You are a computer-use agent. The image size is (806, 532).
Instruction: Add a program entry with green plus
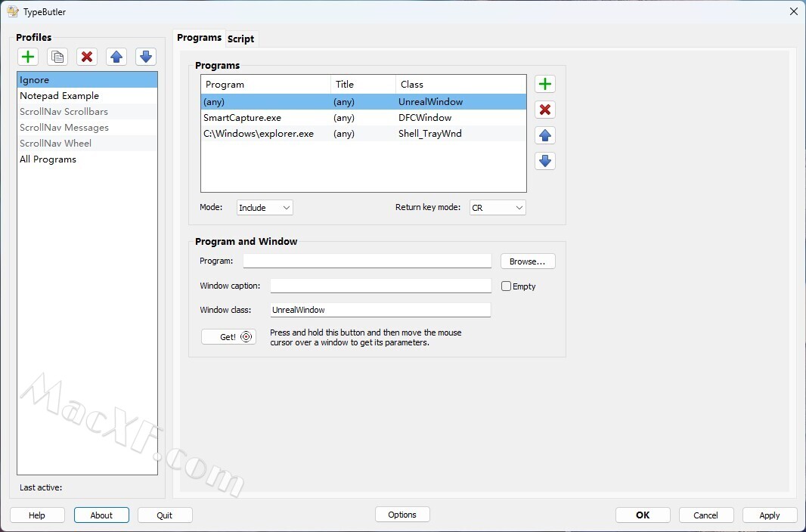tap(545, 84)
